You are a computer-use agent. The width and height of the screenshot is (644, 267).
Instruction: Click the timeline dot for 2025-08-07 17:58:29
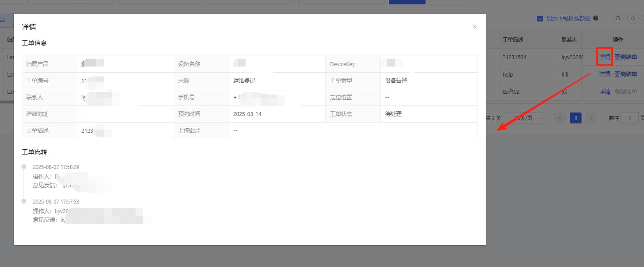[x=24, y=167]
